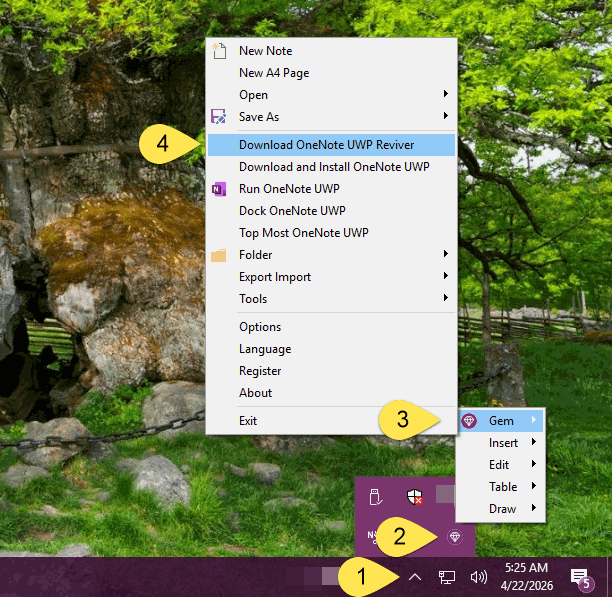Expand the Open submenu

click(x=330, y=95)
